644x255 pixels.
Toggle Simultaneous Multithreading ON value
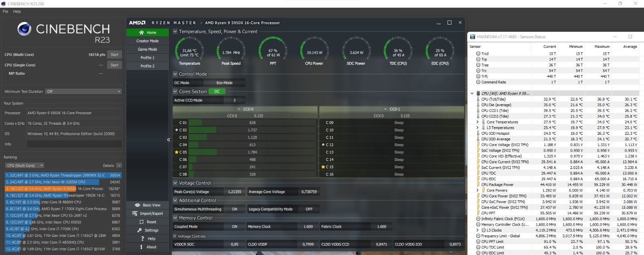point(235,209)
